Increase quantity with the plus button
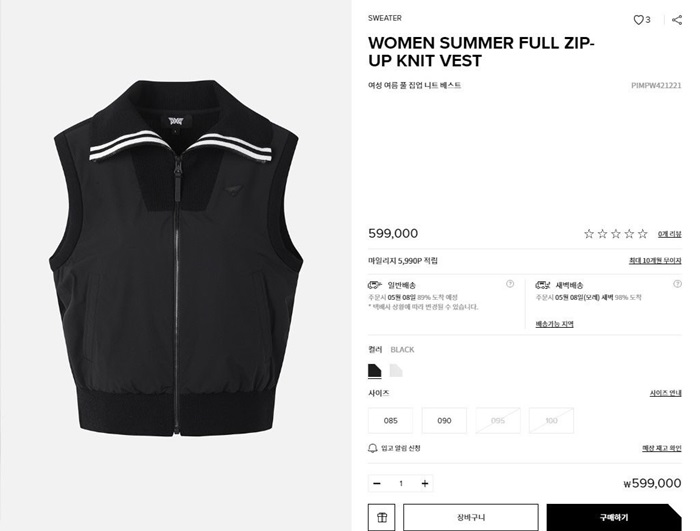700x531 pixels. coord(425,483)
